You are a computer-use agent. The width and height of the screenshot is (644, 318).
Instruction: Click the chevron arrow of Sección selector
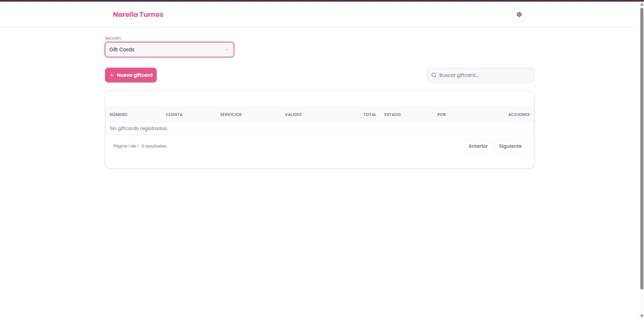coord(227,49)
